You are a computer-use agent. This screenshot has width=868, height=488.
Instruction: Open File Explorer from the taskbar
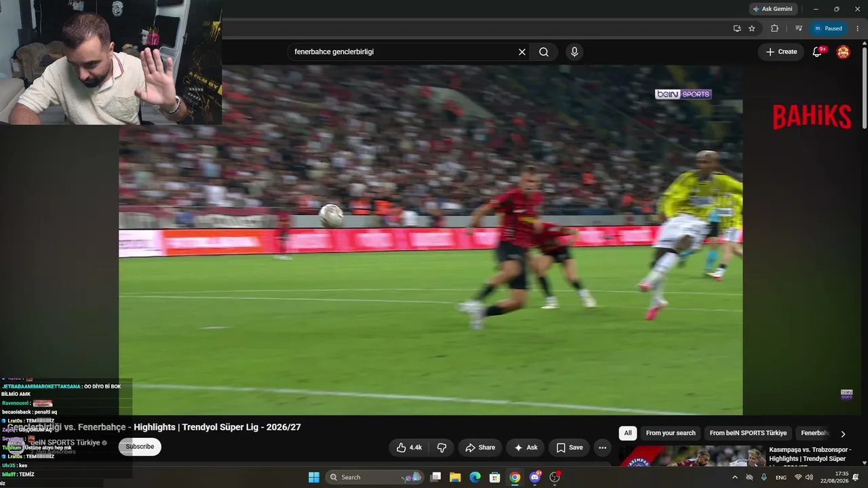pyautogui.click(x=455, y=477)
